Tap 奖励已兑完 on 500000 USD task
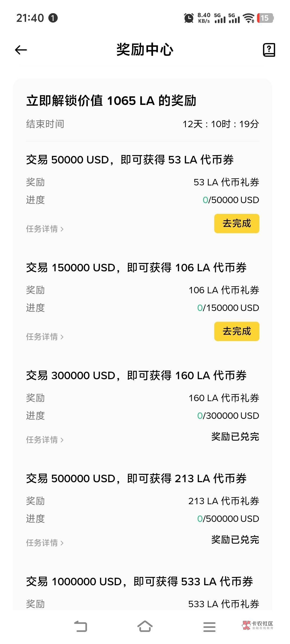290x644 pixels. pos(235,540)
